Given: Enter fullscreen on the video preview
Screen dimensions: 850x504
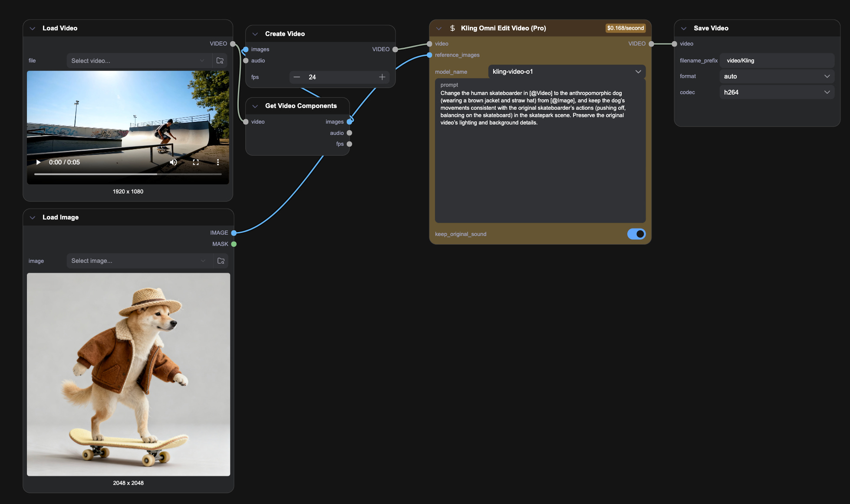Looking at the screenshot, I should pyautogui.click(x=196, y=162).
